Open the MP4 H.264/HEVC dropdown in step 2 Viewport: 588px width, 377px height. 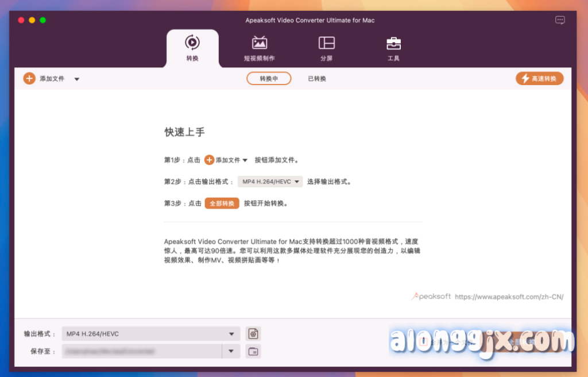tap(270, 182)
